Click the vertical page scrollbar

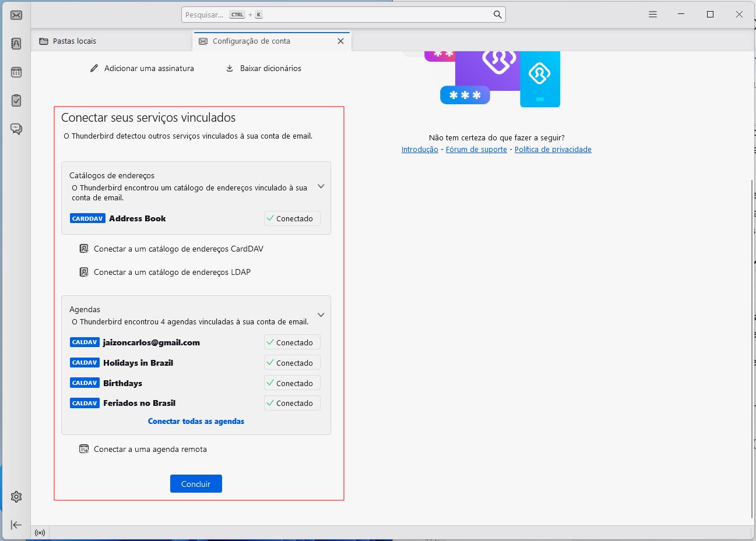point(753,349)
